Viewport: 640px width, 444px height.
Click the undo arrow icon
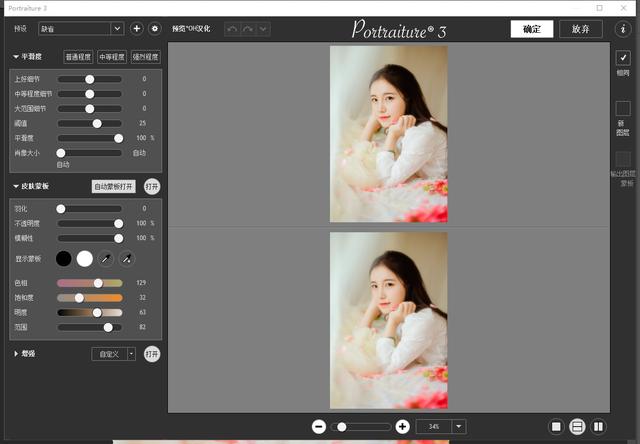(232, 29)
